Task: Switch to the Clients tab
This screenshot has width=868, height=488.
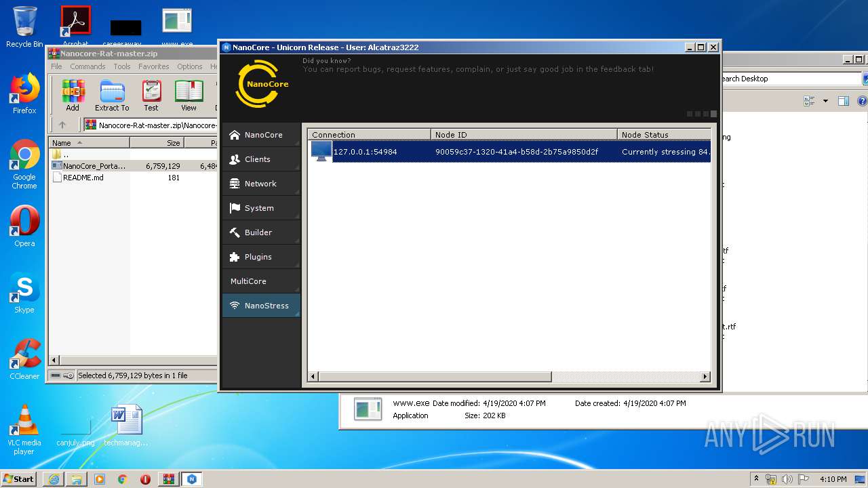Action: pyautogui.click(x=261, y=159)
